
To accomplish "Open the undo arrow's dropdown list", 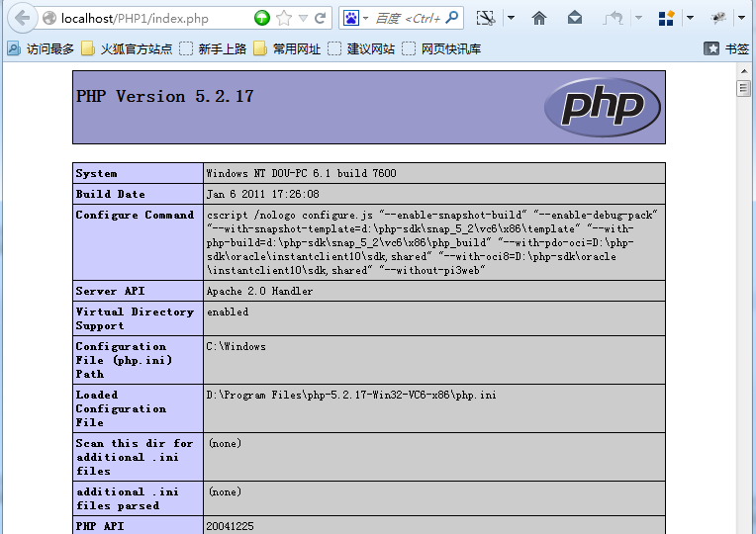I will (639, 19).
